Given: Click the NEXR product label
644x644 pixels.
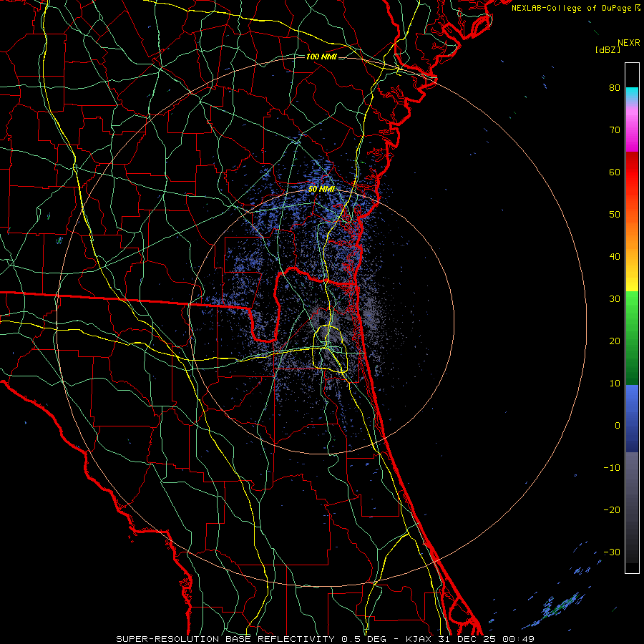Looking at the screenshot, I should click(629, 43).
